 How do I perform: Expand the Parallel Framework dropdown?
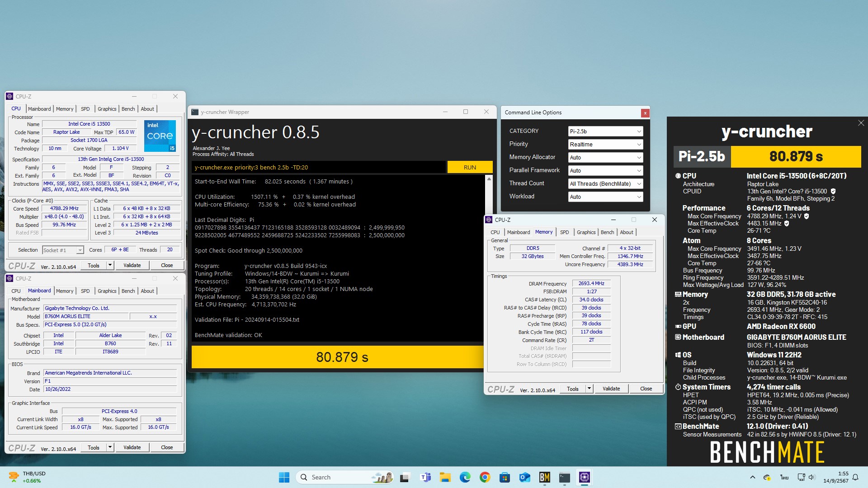[605, 171]
